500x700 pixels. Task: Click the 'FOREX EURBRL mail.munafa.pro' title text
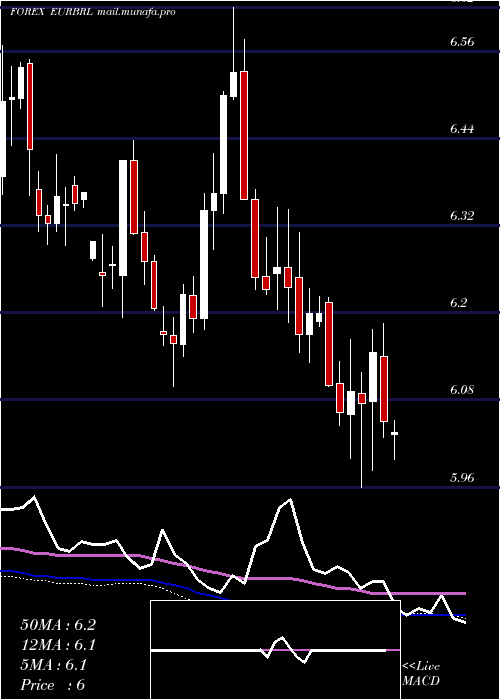coord(93,12)
